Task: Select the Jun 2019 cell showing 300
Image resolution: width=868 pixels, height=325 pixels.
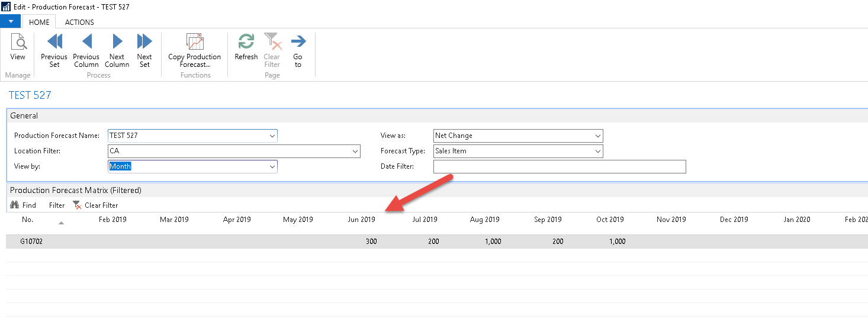Action: point(361,242)
